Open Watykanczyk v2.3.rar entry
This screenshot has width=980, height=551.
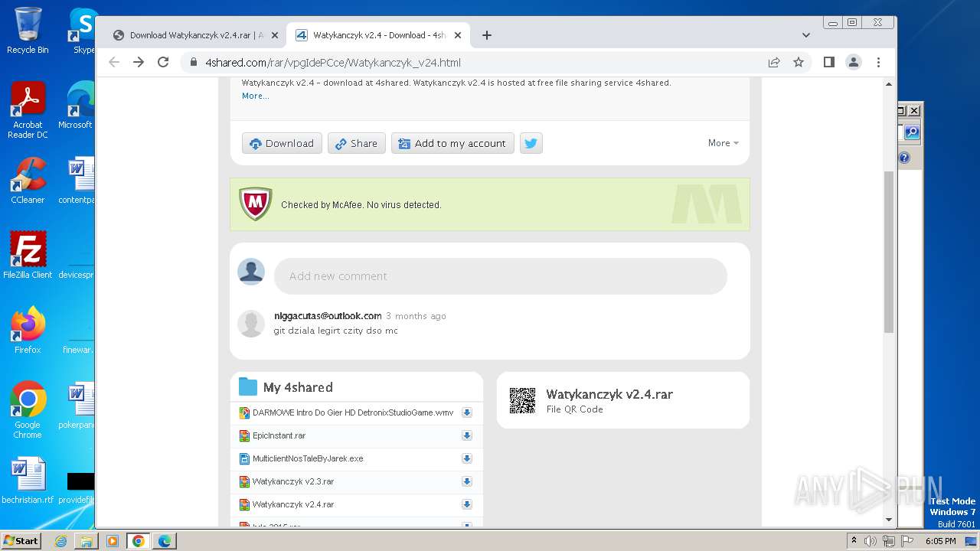pyautogui.click(x=293, y=481)
